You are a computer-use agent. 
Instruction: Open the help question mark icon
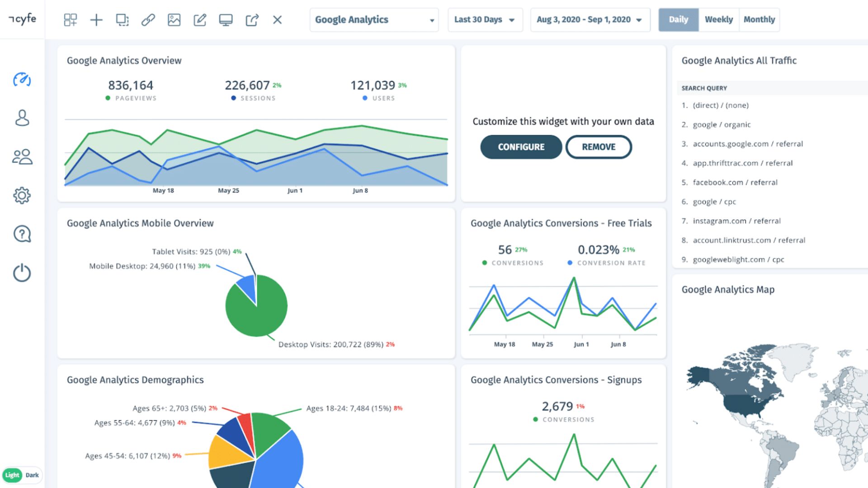point(22,234)
